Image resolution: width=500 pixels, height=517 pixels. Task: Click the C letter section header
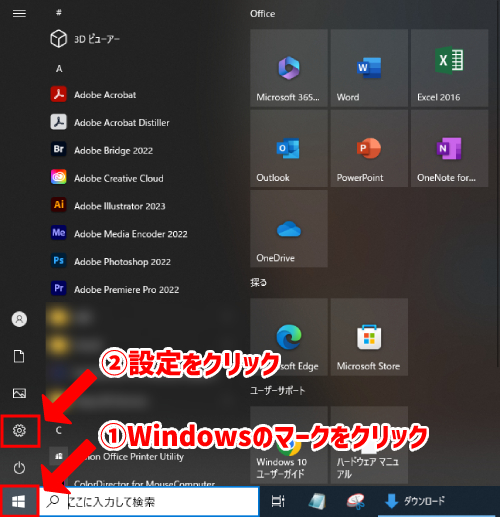59,430
